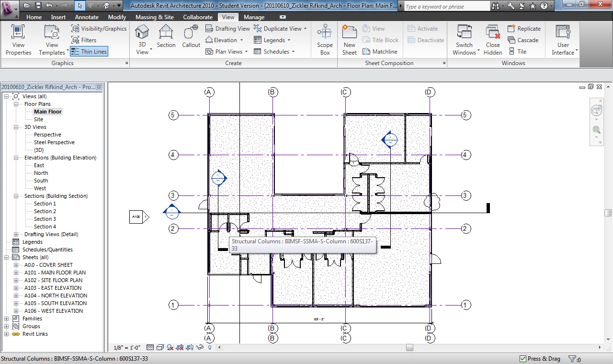
Task: Click the Matchline tool
Action: click(x=380, y=52)
